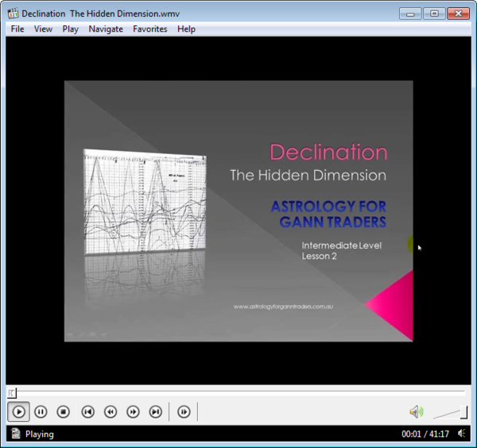Click the fast-forward (increase speed) button
Image resolution: width=477 pixels, height=448 pixels.
coord(133,411)
